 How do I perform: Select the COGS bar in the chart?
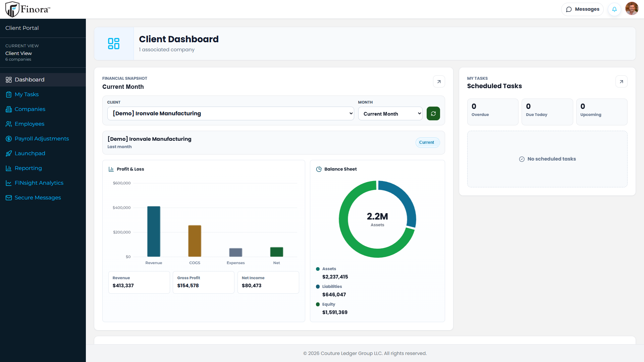[195, 241]
